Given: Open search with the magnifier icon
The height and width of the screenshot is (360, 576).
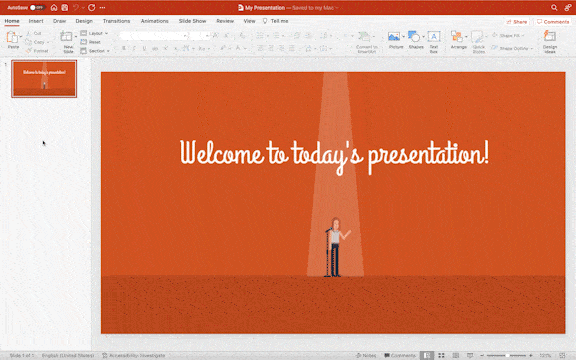Looking at the screenshot, I should click(554, 7).
